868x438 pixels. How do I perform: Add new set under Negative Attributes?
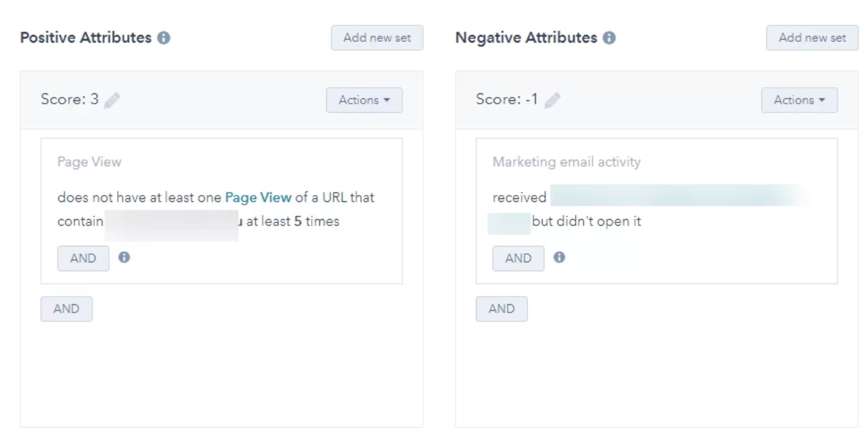click(812, 38)
